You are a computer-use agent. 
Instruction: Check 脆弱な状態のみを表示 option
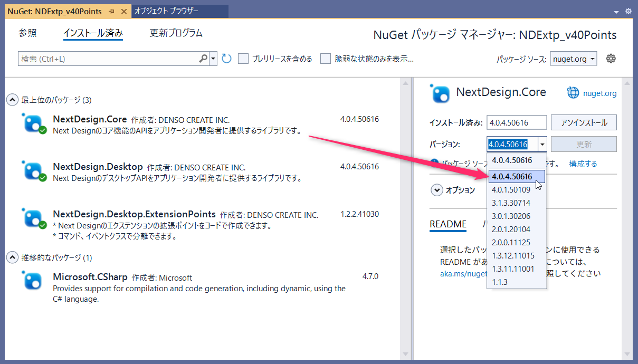tap(326, 59)
